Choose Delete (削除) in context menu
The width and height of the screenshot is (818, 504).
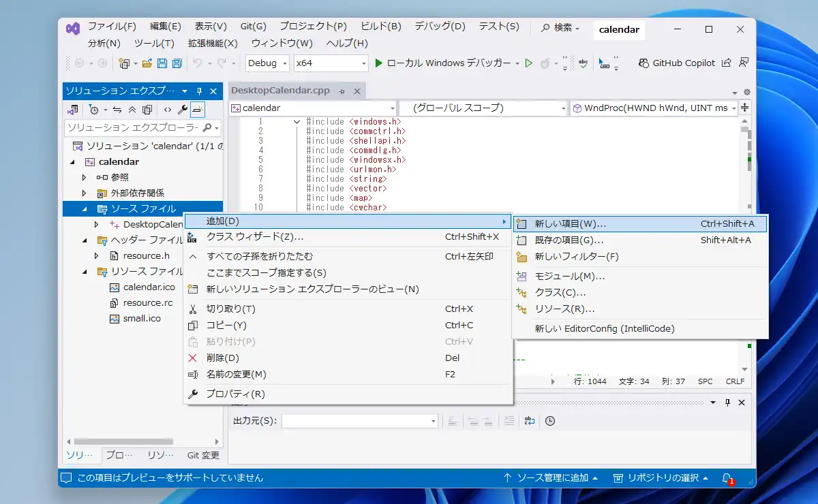tap(348, 358)
